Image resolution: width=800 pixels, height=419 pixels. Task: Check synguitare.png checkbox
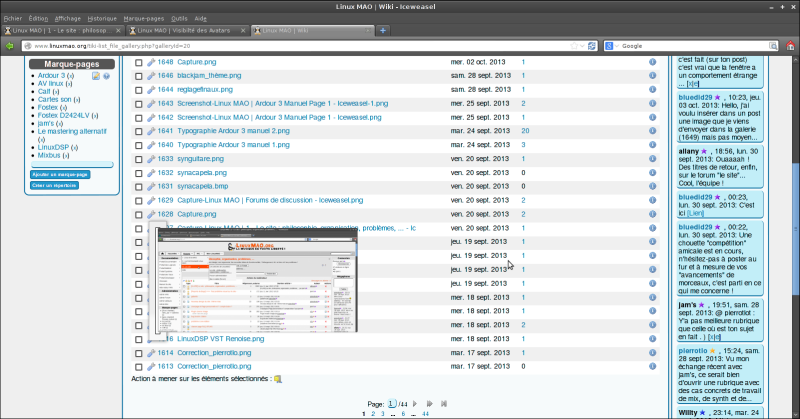tap(138, 159)
